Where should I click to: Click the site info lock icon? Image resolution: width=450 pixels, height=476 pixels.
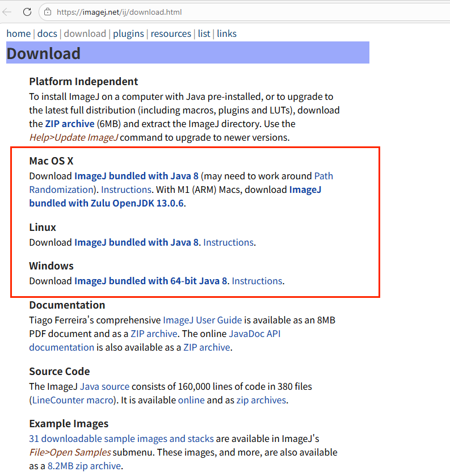point(48,12)
